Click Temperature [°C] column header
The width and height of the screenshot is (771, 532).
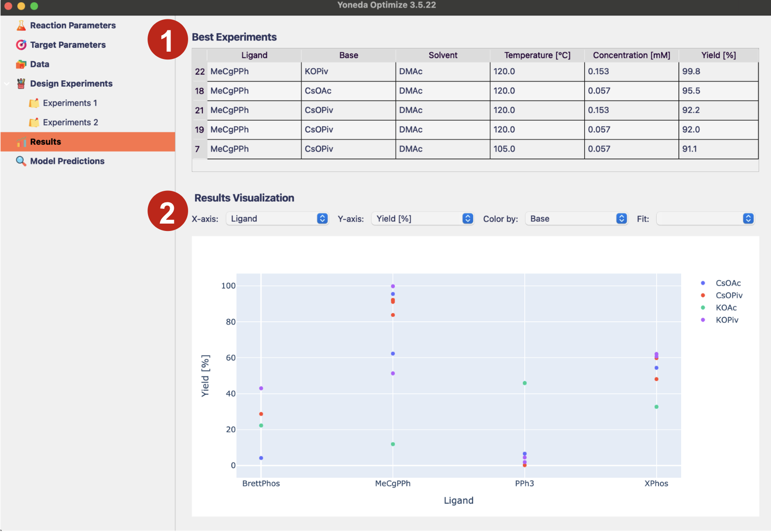coord(537,55)
